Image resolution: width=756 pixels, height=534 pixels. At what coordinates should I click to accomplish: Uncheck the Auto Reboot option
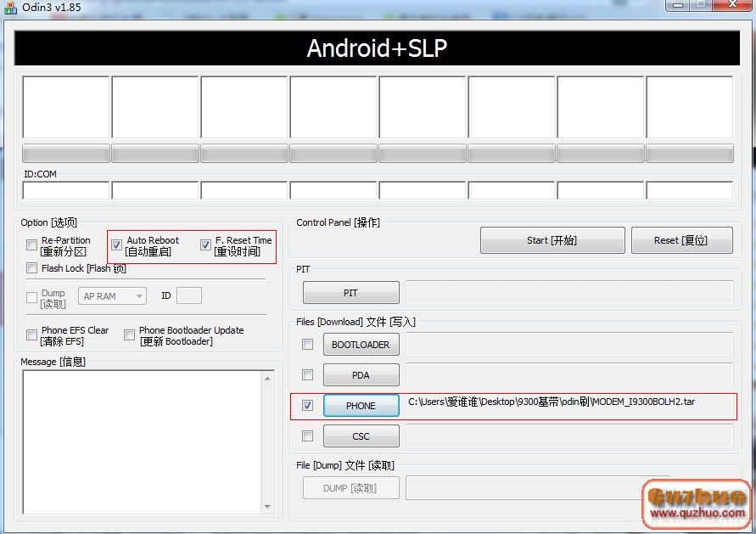[116, 245]
